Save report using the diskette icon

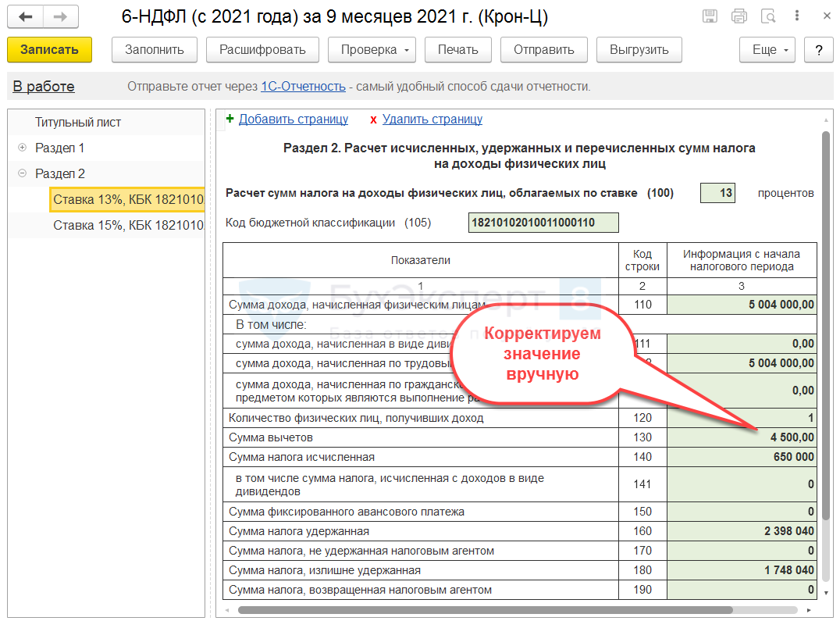[710, 16]
